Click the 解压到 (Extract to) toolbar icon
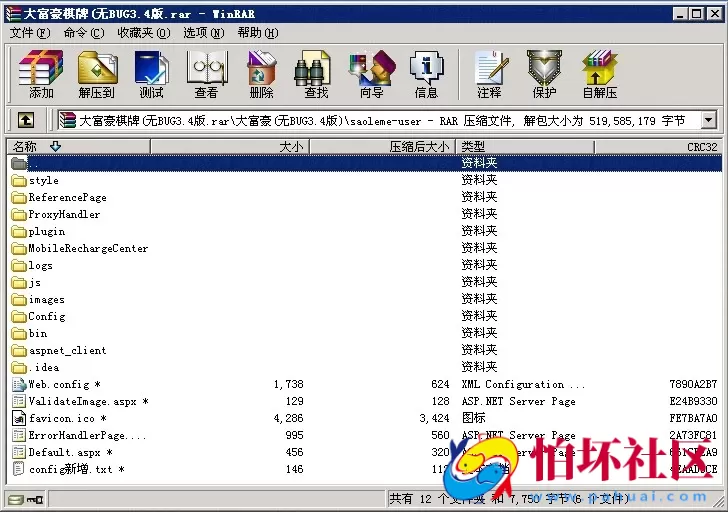The width and height of the screenshot is (728, 512). pos(97,74)
